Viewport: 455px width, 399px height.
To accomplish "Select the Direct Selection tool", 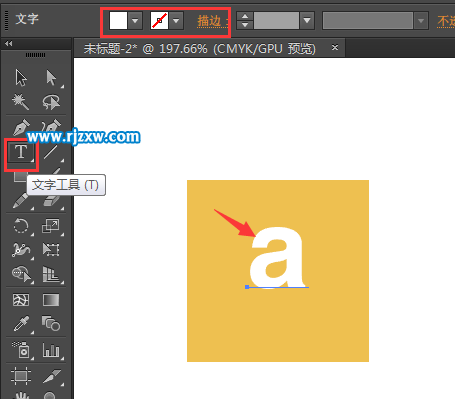I will [51, 78].
